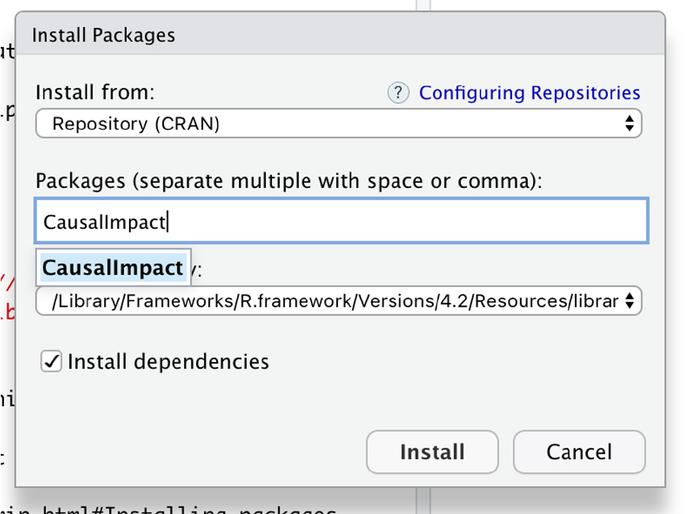Toggle the Install dependencies checkbox
The height and width of the screenshot is (514, 700).
[51, 361]
